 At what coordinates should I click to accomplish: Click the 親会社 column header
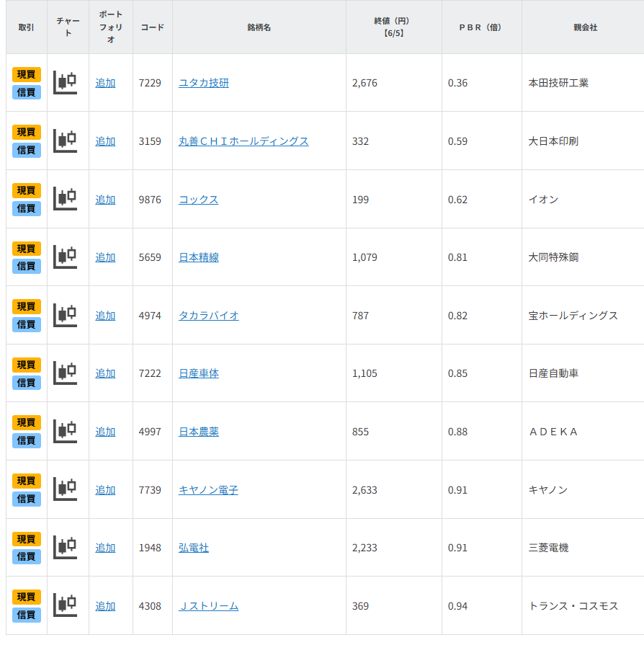click(585, 27)
